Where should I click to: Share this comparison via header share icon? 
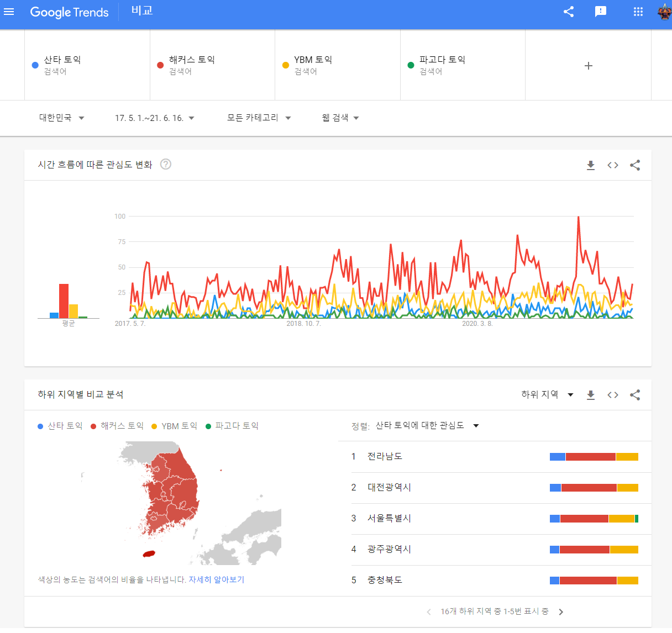click(x=569, y=12)
